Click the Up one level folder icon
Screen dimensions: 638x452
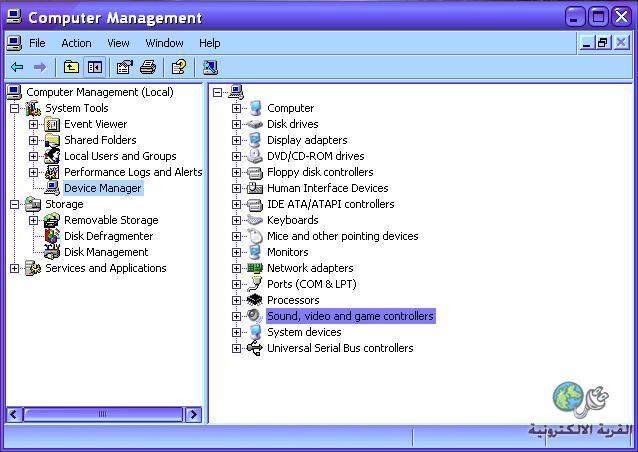click(71, 67)
